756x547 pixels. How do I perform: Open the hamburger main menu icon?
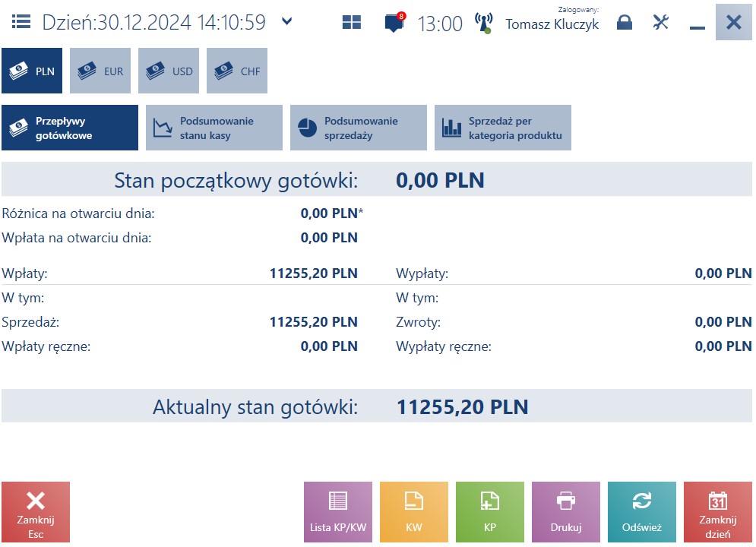(21, 22)
